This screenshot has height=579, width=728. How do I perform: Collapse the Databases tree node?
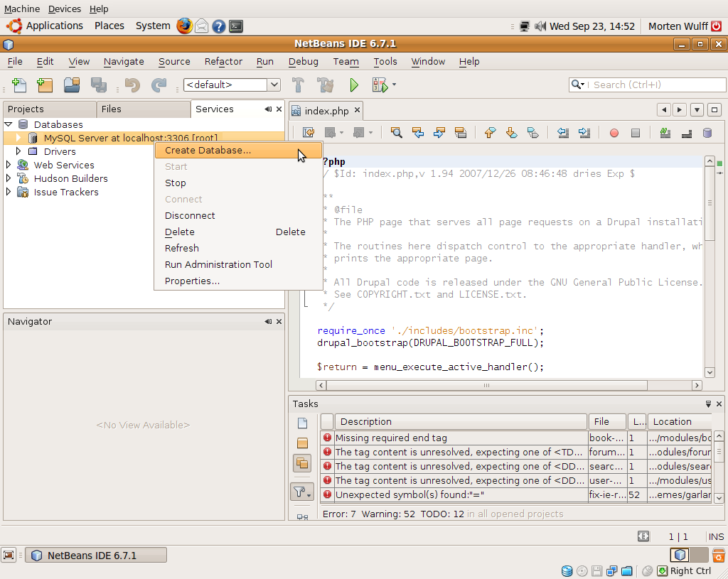pyautogui.click(x=9, y=124)
